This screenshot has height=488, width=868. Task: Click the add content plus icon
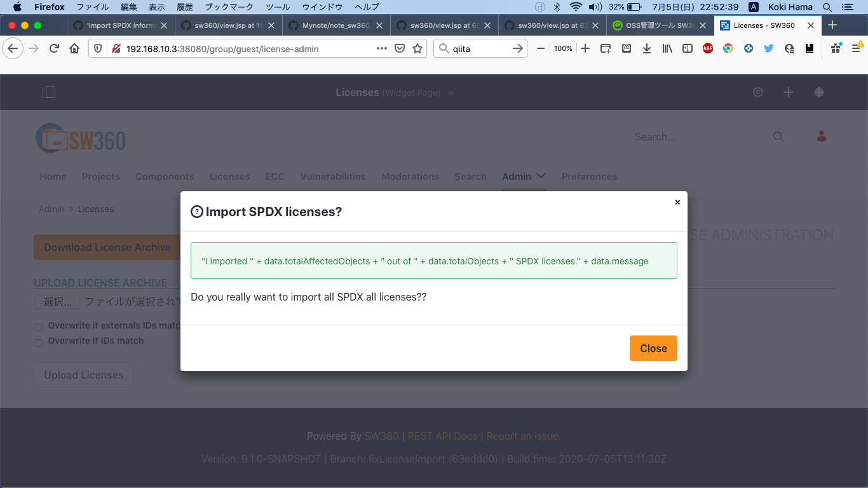[x=788, y=92]
